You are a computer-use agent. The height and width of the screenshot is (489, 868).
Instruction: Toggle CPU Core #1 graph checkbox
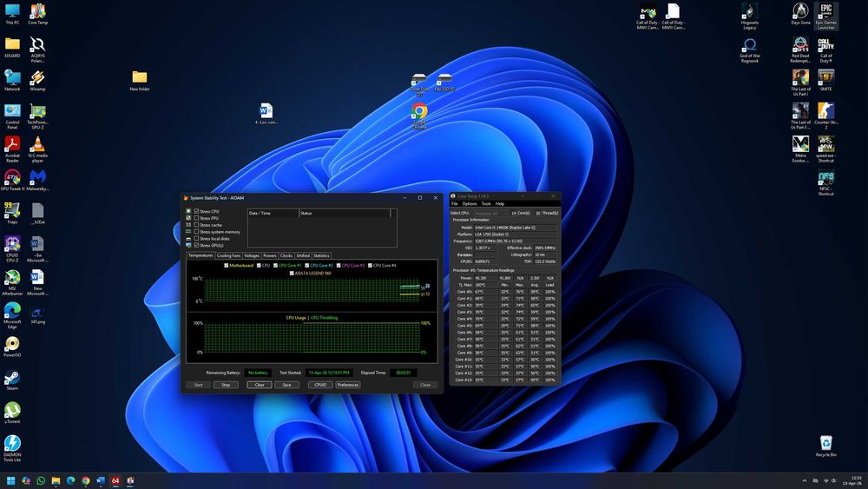[x=275, y=265]
